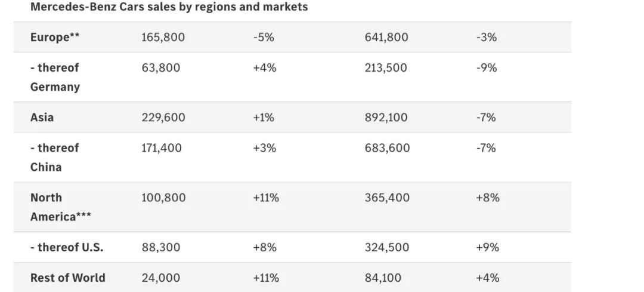Select the 641,800 Europe total
Screen dimensions: 644x292
point(386,37)
